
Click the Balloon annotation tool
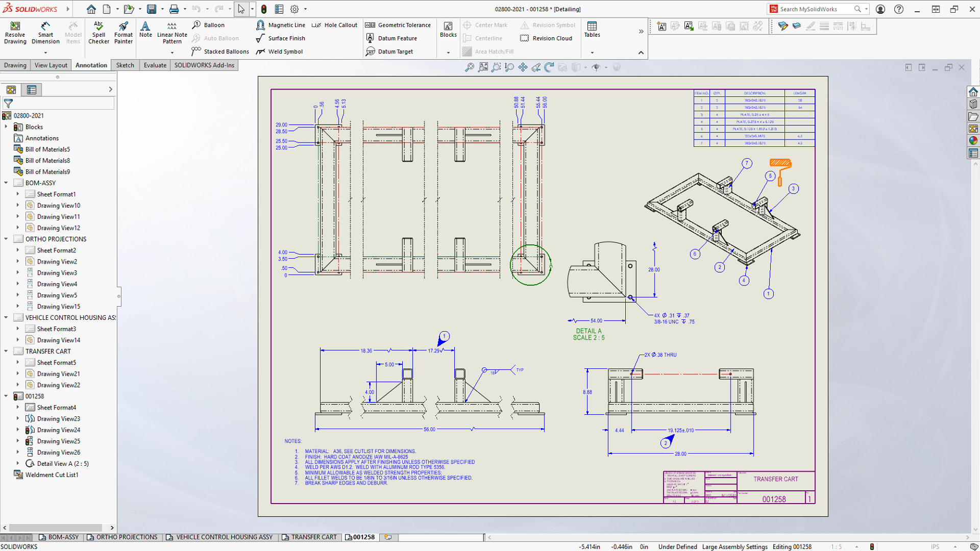click(x=208, y=25)
